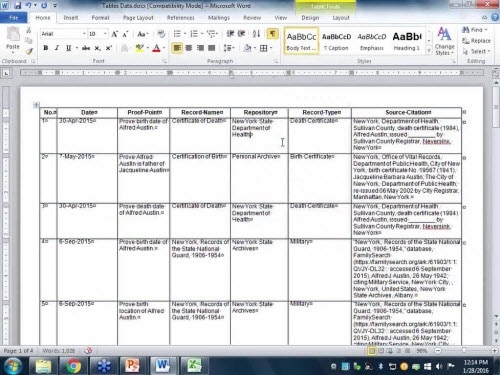Click table move handle
Screen dimensions: 500x375
[36, 105]
